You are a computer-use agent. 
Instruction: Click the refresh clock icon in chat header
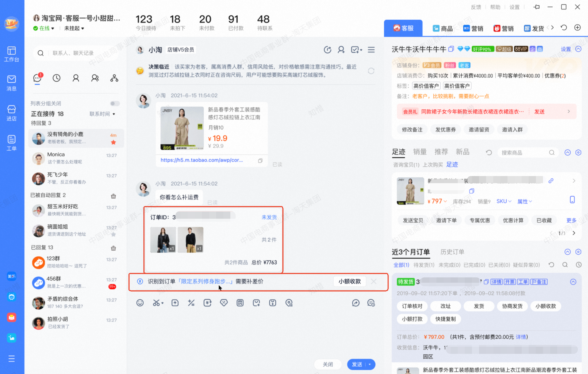327,49
